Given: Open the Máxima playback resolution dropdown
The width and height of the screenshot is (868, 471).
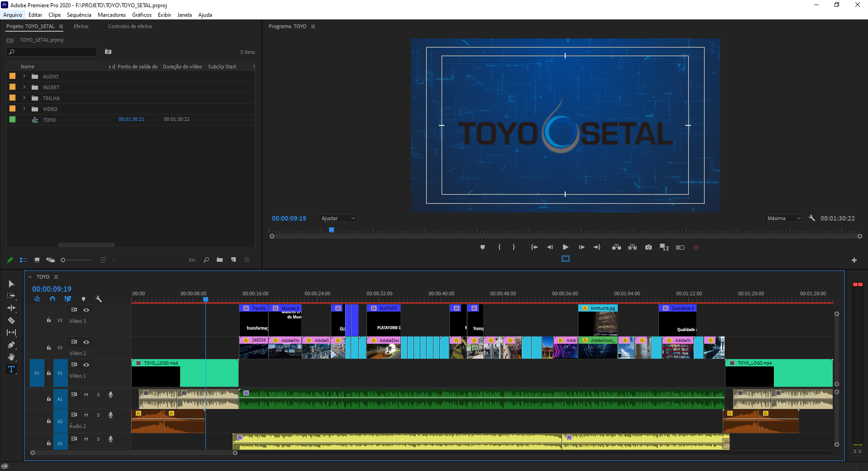Looking at the screenshot, I should (x=784, y=218).
